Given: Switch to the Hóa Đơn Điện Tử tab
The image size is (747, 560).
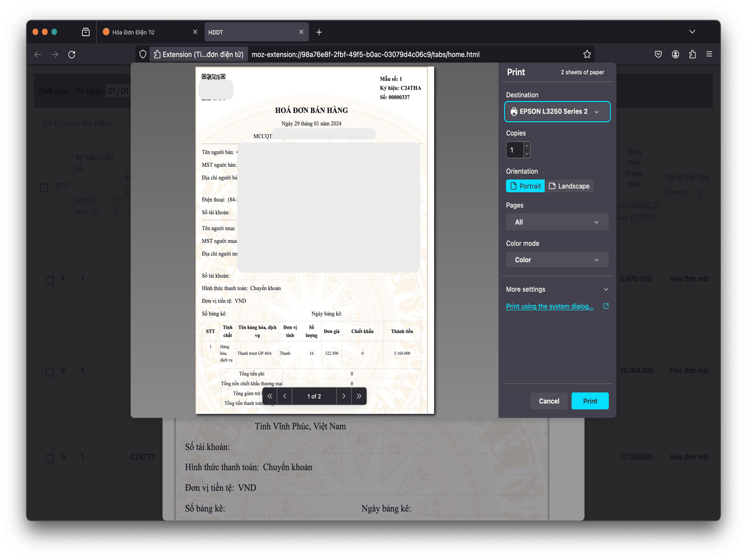Looking at the screenshot, I should (x=150, y=32).
